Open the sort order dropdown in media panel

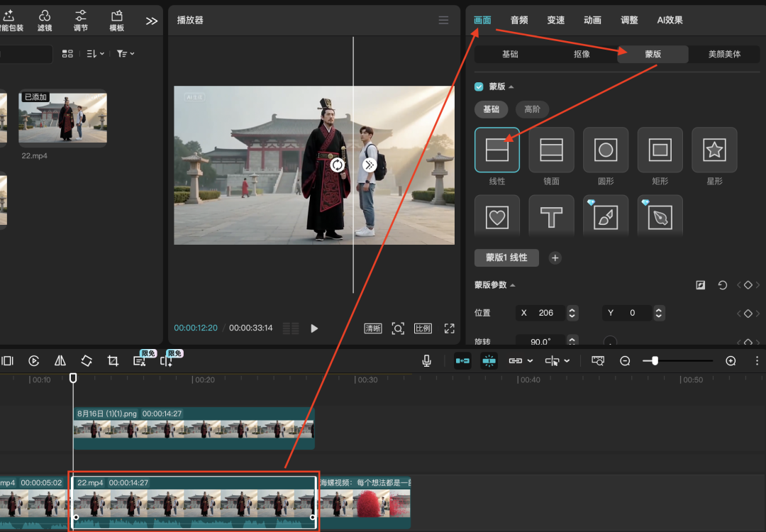(95, 54)
